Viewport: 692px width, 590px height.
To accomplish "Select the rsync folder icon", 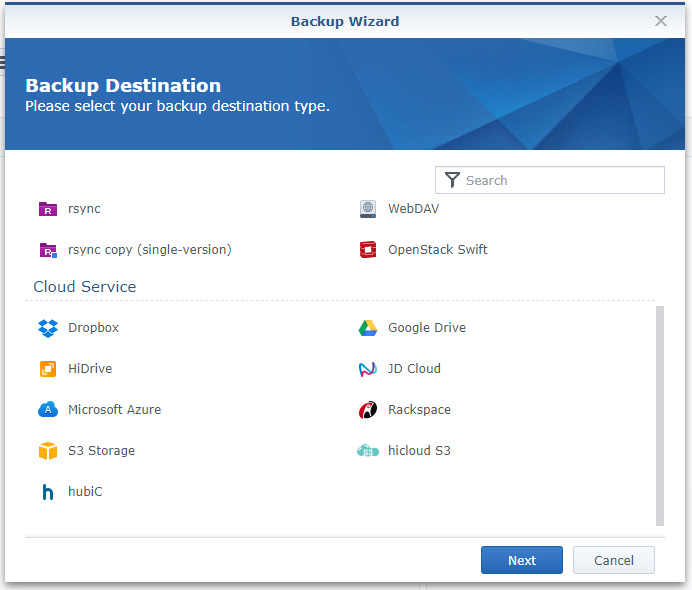I will [48, 209].
